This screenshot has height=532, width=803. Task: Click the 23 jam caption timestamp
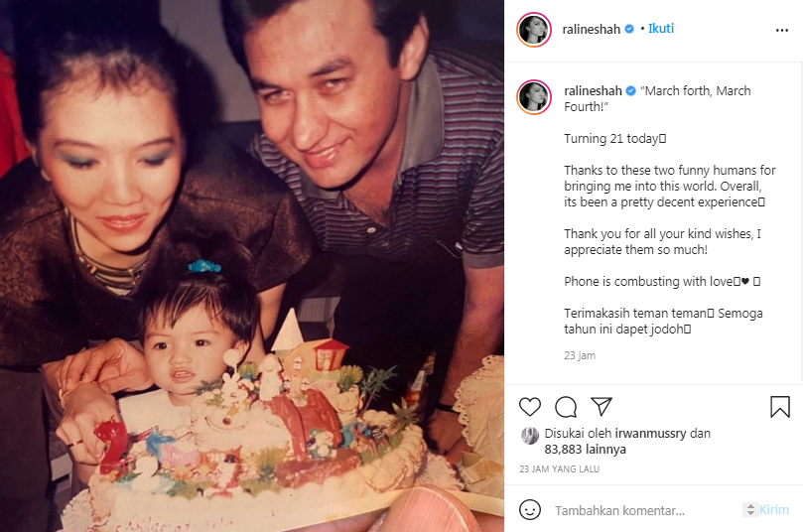580,355
